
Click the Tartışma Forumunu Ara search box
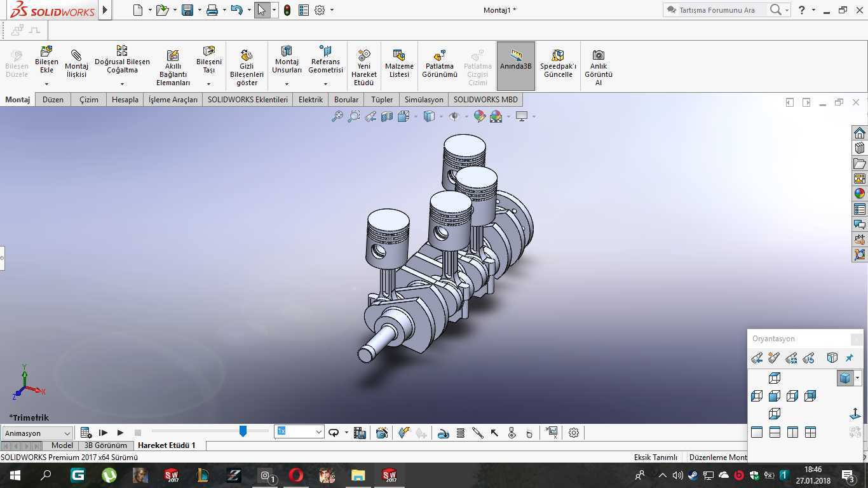point(717,10)
